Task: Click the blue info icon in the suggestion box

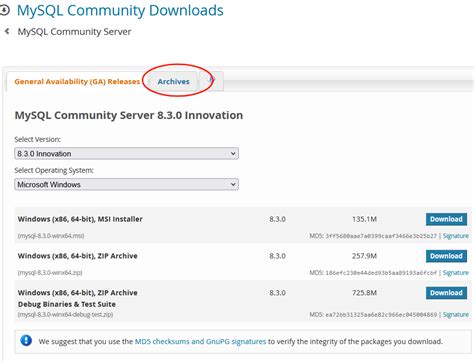Action: click(26, 341)
